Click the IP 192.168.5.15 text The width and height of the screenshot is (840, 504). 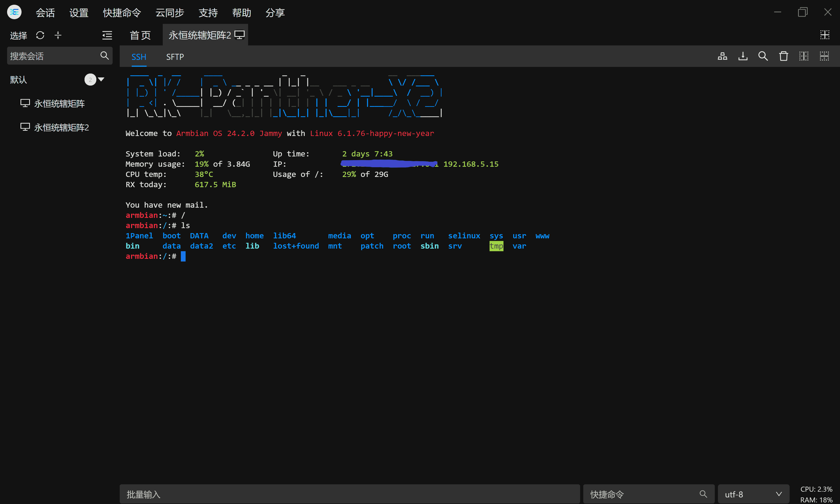(x=471, y=164)
